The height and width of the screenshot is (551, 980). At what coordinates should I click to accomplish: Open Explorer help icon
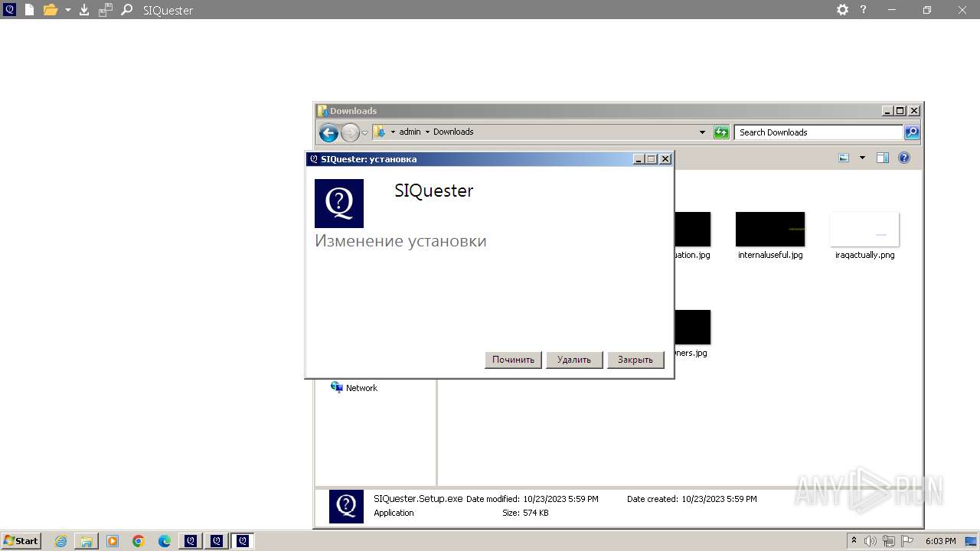[903, 158]
